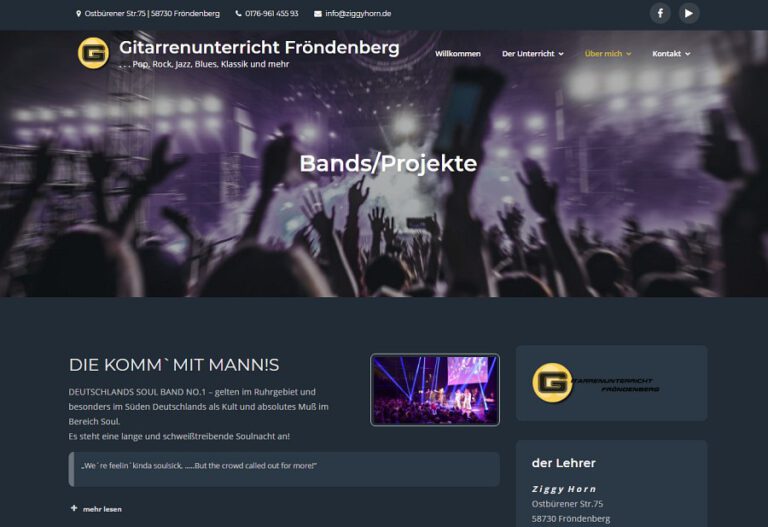Click the mehr lesen link
This screenshot has height=527, width=768.
coord(102,509)
